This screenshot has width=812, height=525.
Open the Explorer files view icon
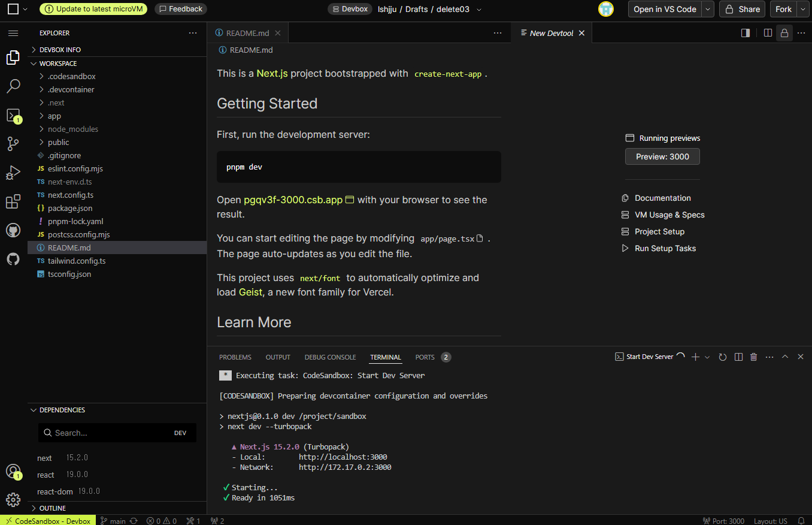pos(13,58)
